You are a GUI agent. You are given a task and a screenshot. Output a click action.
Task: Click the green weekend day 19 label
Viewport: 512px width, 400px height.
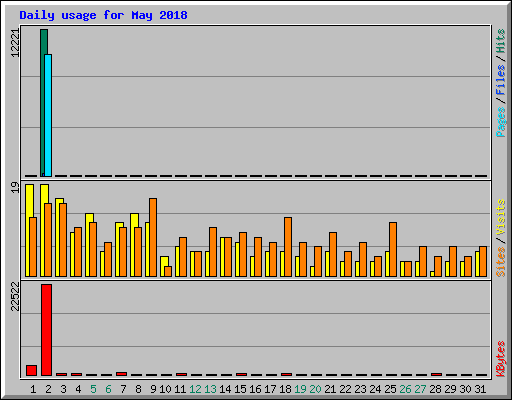(x=300, y=389)
